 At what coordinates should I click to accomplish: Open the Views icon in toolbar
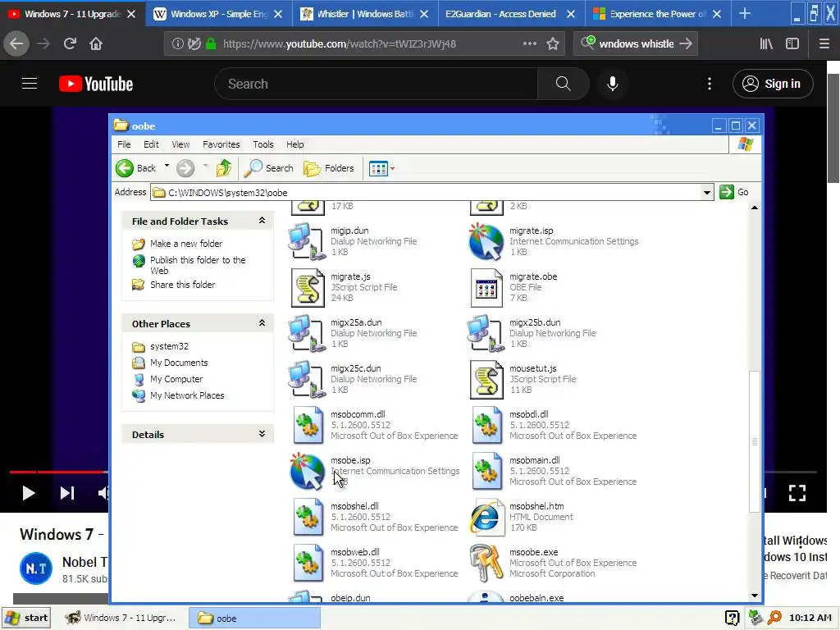click(x=378, y=168)
